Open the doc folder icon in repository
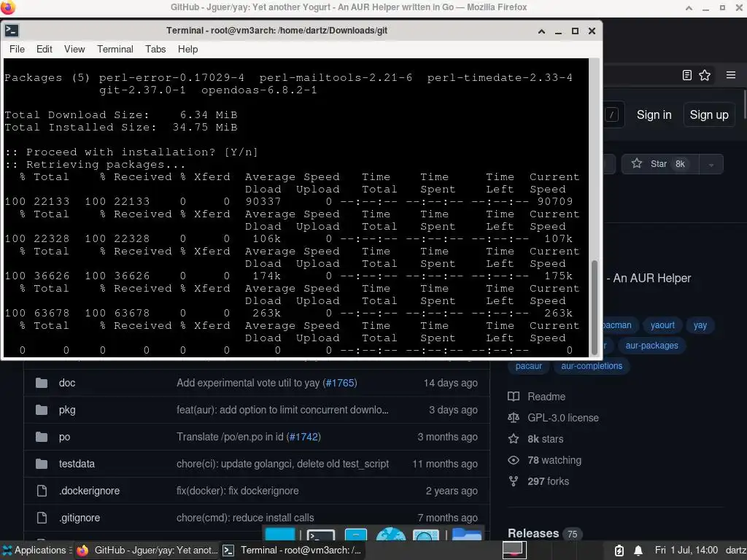Screen dimensions: 747x560 [x=42, y=383]
